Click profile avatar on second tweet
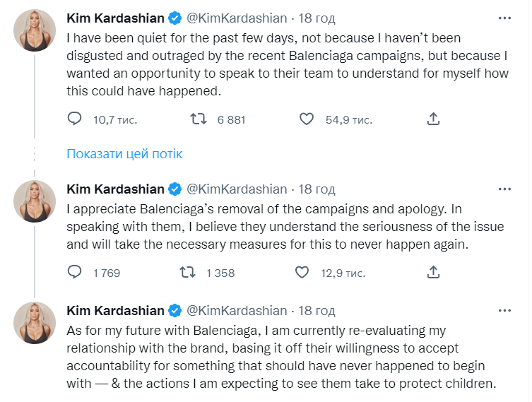 click(35, 201)
